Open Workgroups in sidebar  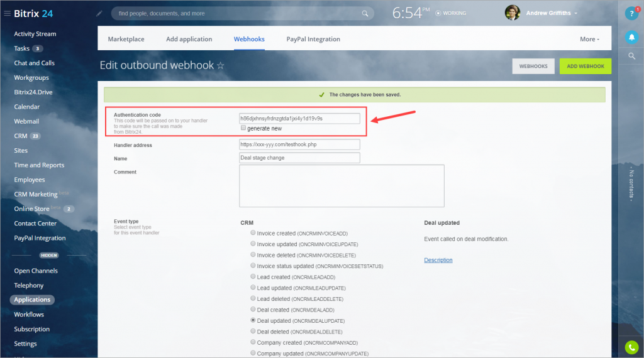(x=31, y=77)
